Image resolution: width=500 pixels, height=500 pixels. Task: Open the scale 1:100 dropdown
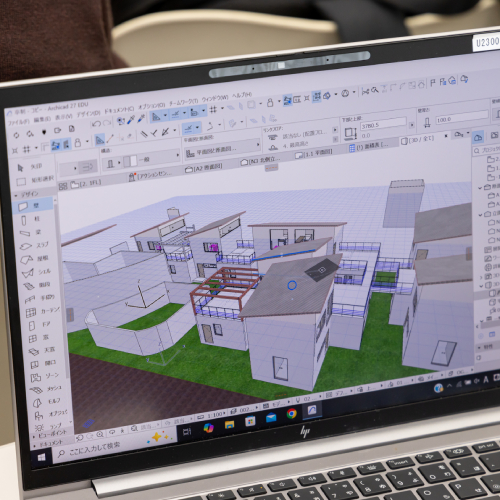(212, 415)
